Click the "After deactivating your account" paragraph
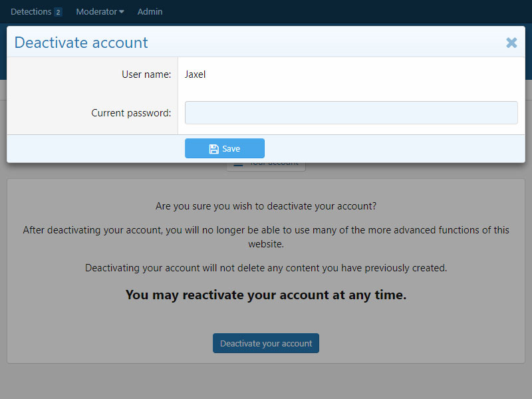The width and height of the screenshot is (532, 399). (x=266, y=237)
